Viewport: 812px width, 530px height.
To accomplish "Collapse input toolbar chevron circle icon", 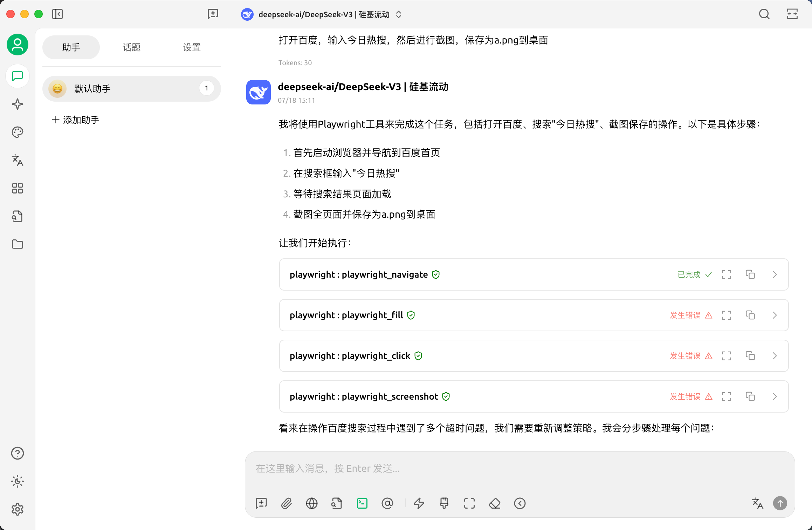I will 520,503.
